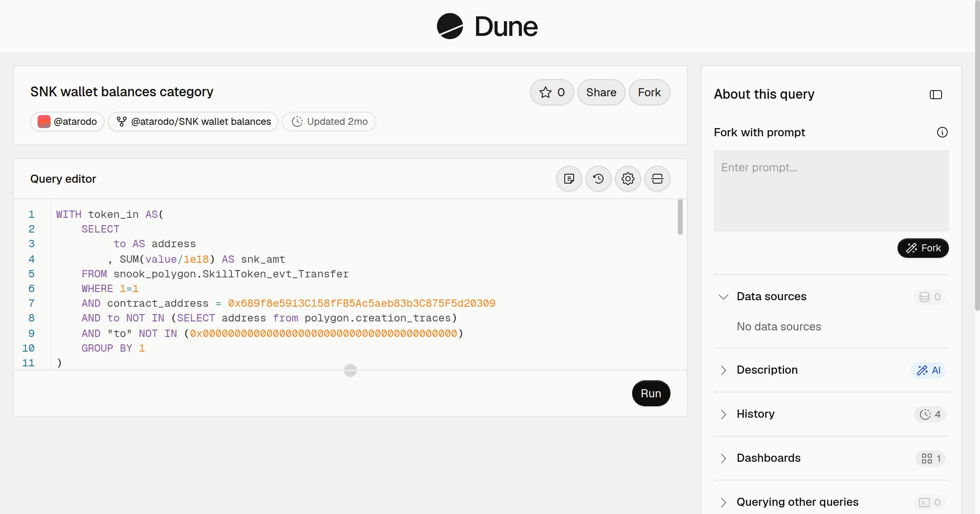Open @atarodo user profile chip
980x514 pixels.
tap(67, 122)
